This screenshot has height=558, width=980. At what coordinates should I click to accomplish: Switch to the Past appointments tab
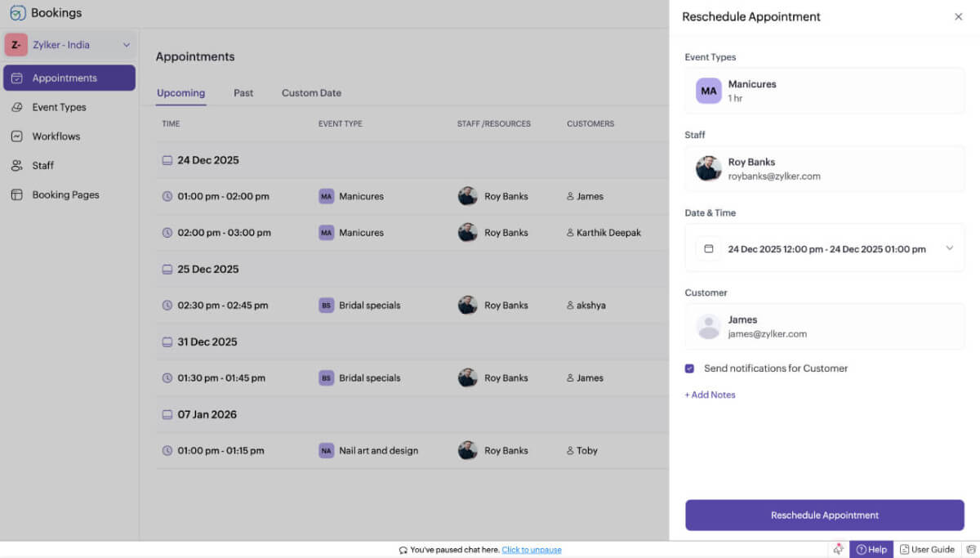243,93
